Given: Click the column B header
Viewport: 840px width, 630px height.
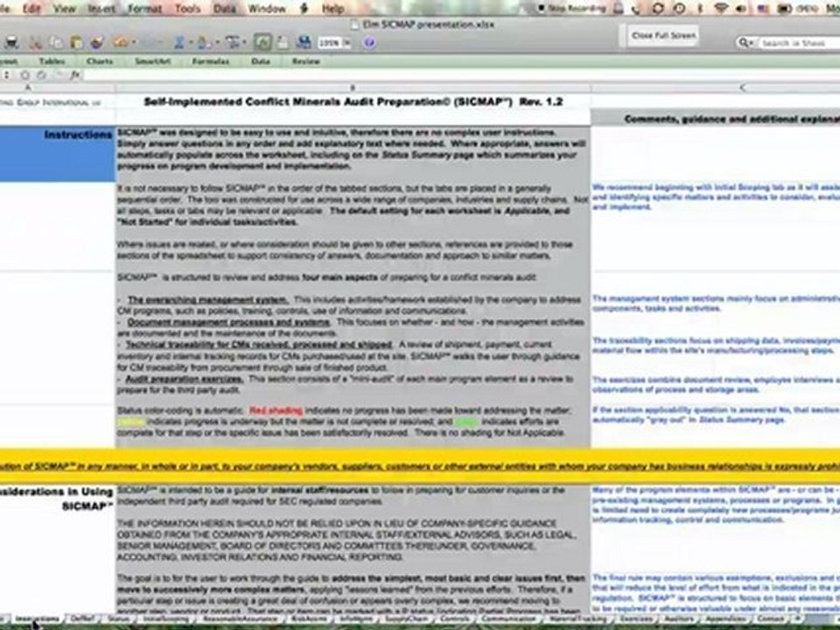Looking at the screenshot, I should coord(353,87).
